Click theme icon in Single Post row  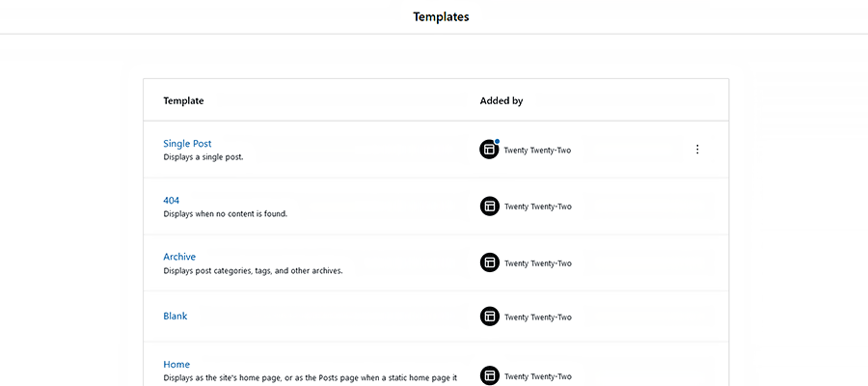pyautogui.click(x=489, y=150)
